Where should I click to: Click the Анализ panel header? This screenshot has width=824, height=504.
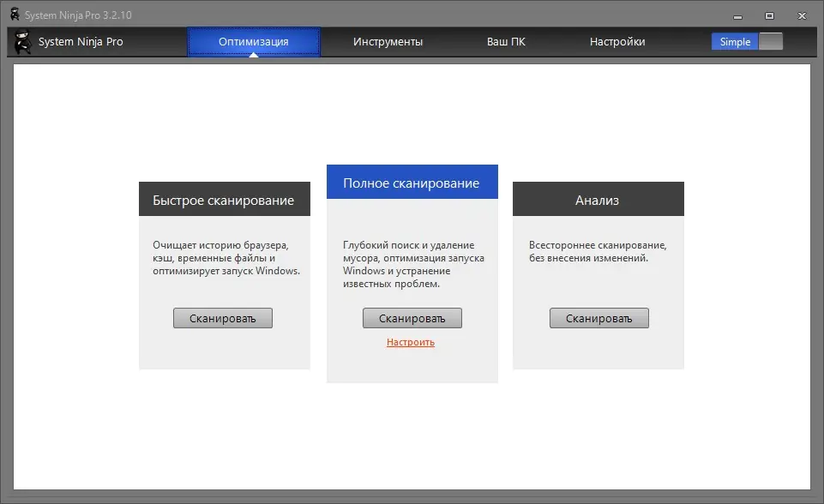(598, 199)
